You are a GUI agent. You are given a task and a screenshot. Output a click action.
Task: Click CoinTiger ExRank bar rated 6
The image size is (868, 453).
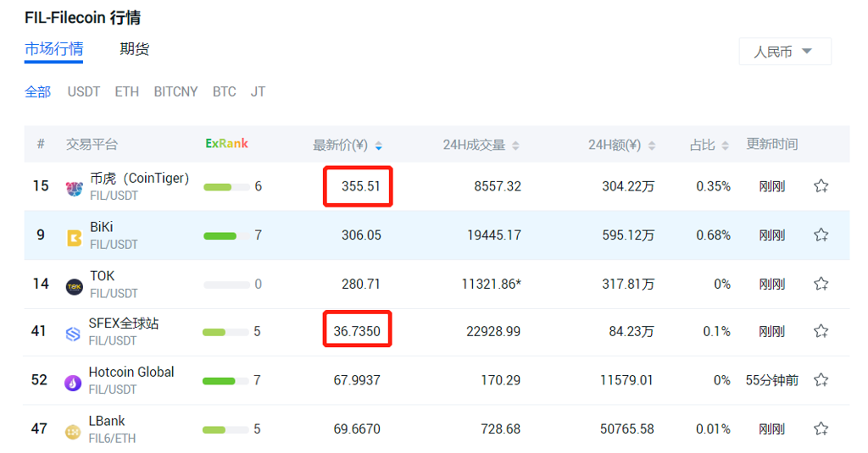point(226,187)
